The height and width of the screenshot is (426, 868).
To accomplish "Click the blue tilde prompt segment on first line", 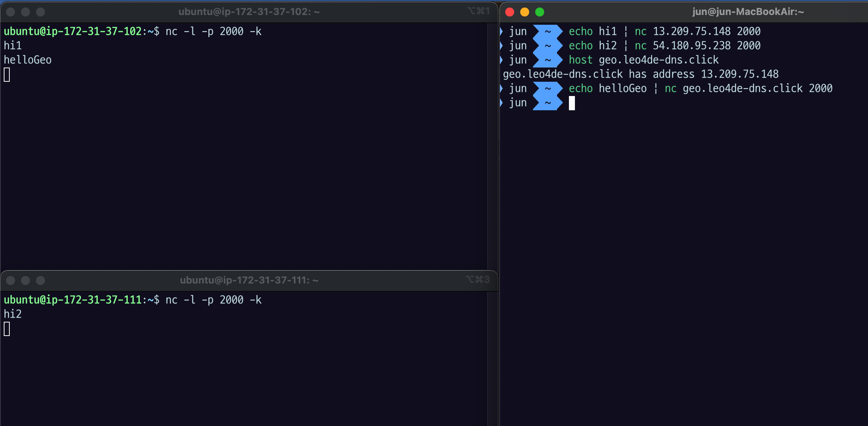I will click(548, 31).
